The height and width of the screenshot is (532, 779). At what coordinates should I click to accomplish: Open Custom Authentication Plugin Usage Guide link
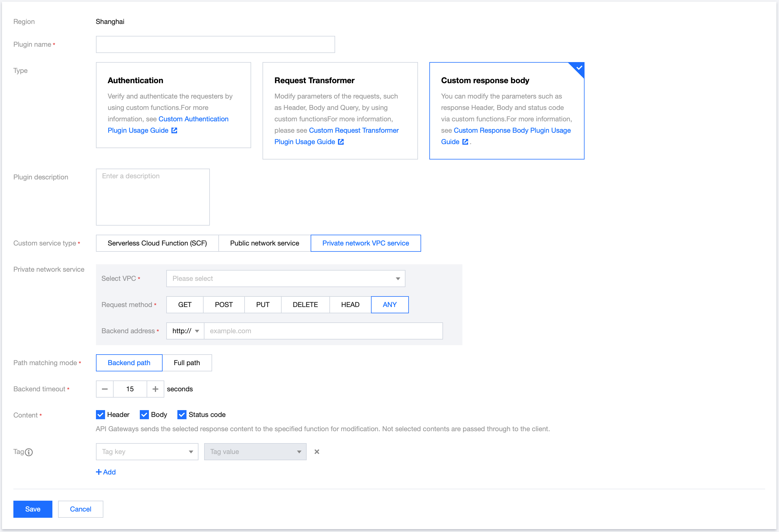point(193,119)
